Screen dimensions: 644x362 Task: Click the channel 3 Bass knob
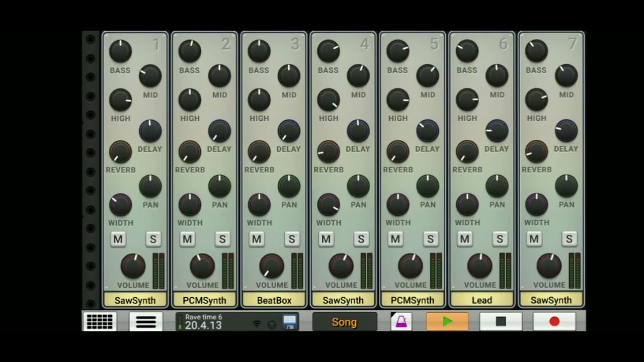[x=259, y=51]
